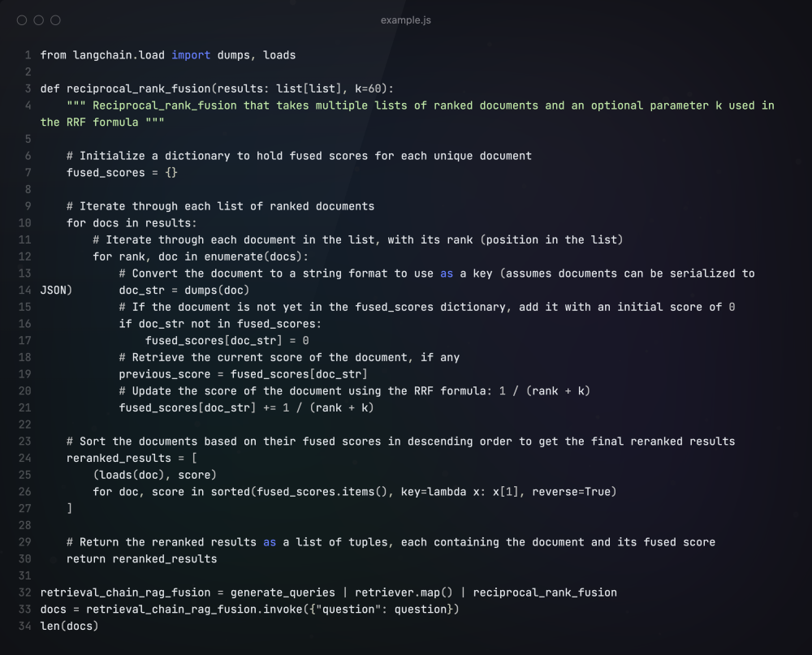Click 'for docs in results:' statement
Image resolution: width=812 pixels, height=655 pixels.
coord(132,222)
